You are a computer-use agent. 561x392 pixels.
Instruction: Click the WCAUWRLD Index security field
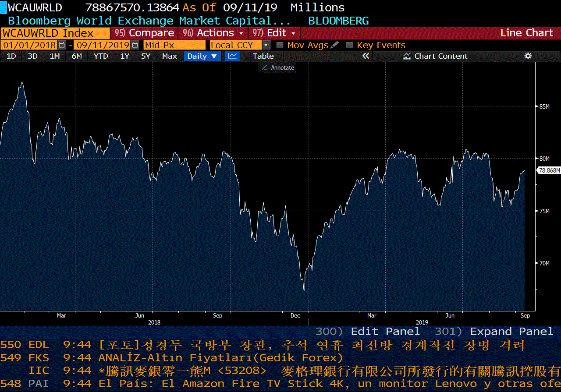click(55, 33)
